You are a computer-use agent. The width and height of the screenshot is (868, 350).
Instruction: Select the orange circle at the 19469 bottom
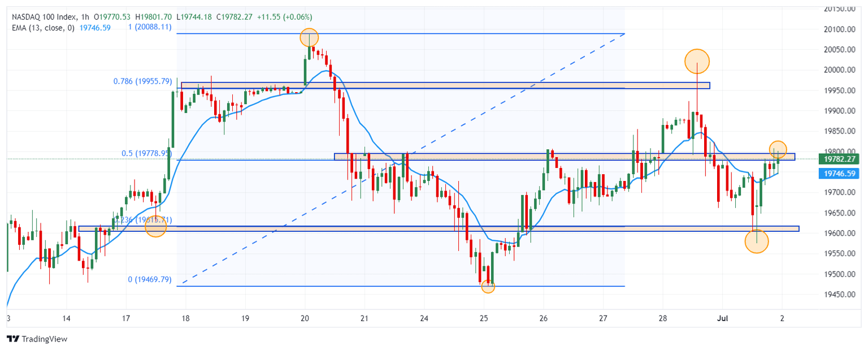click(488, 287)
